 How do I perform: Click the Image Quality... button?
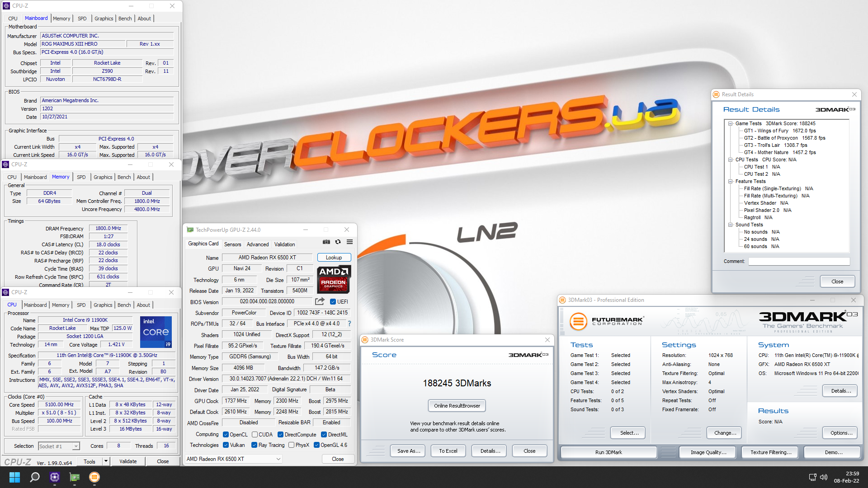[x=708, y=452]
